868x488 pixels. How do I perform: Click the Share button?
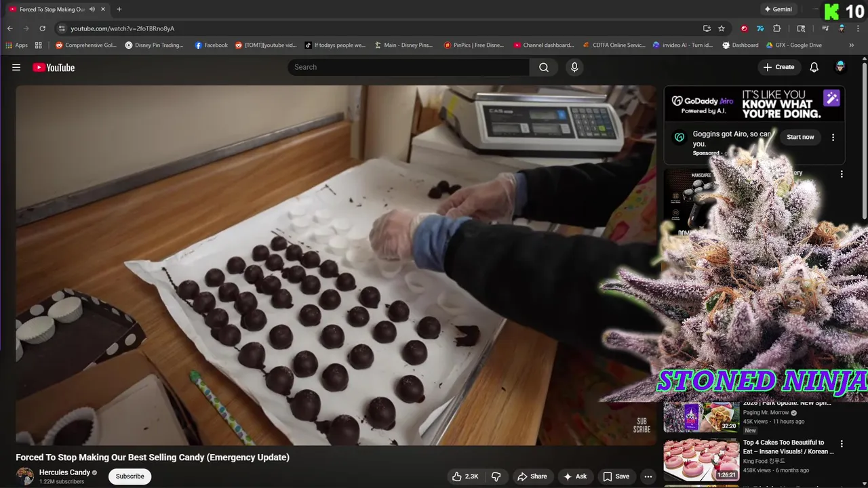pos(533,476)
